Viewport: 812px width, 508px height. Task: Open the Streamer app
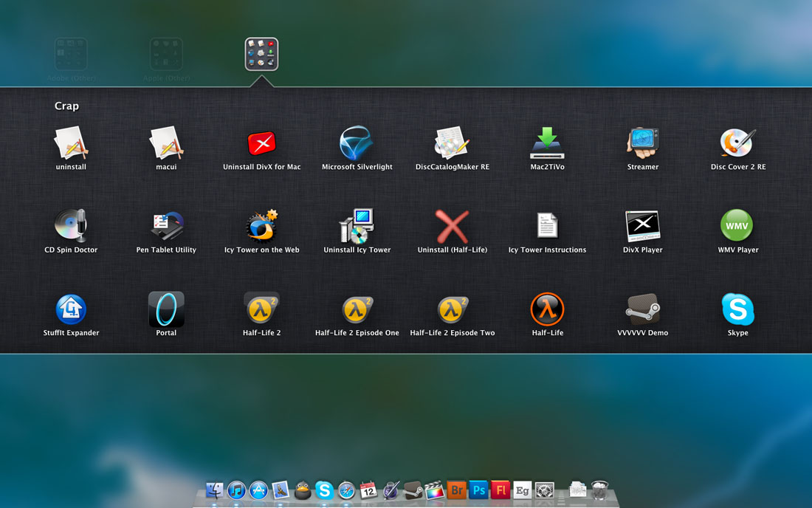[x=643, y=143]
